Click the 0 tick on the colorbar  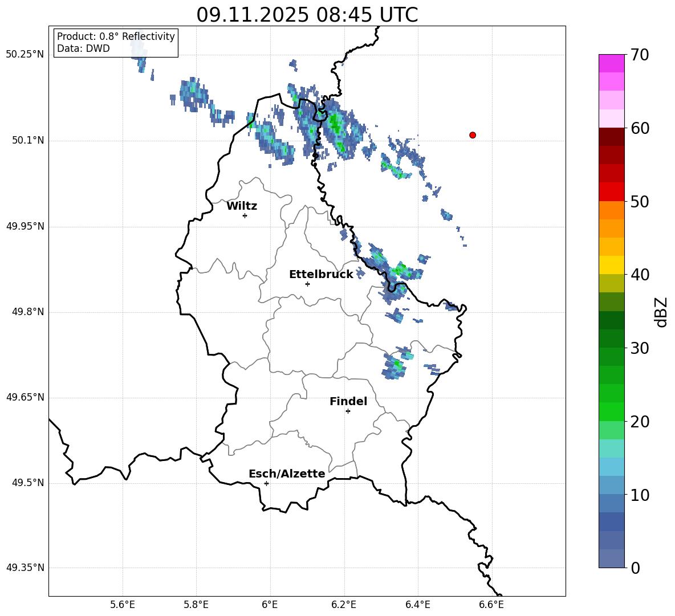(635, 568)
